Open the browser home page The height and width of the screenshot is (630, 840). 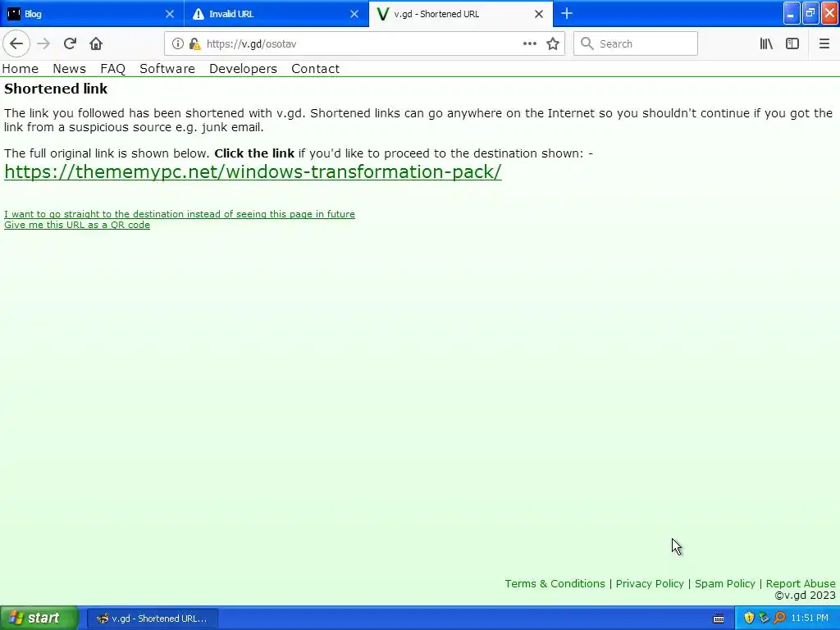[x=96, y=44]
